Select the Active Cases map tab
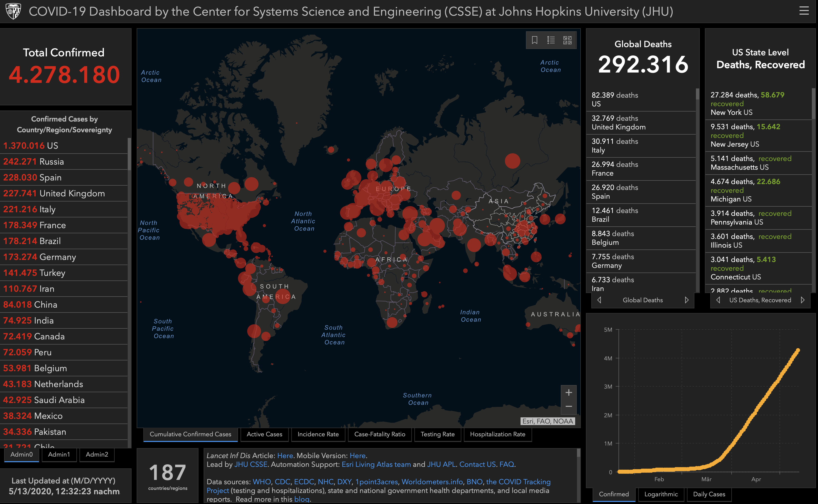 click(x=264, y=434)
